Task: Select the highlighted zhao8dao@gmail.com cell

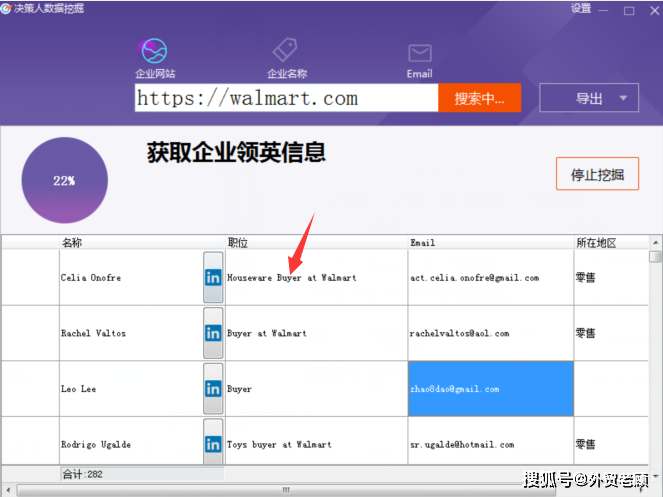Action: (x=490, y=389)
